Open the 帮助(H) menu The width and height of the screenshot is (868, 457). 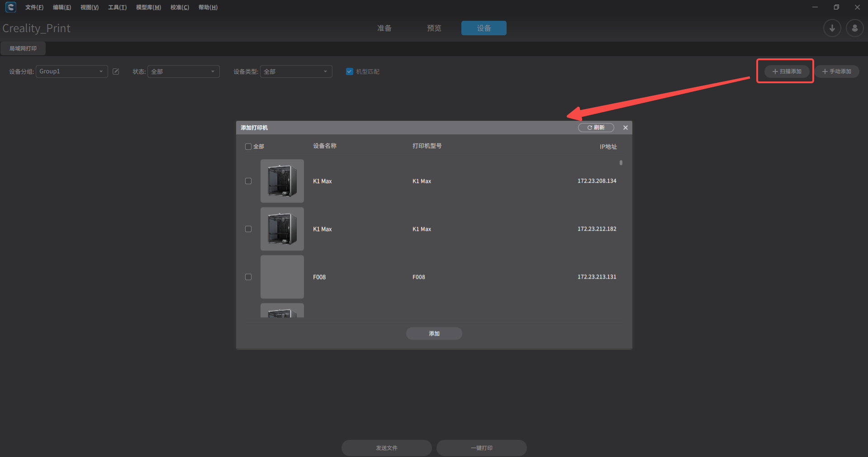point(208,7)
